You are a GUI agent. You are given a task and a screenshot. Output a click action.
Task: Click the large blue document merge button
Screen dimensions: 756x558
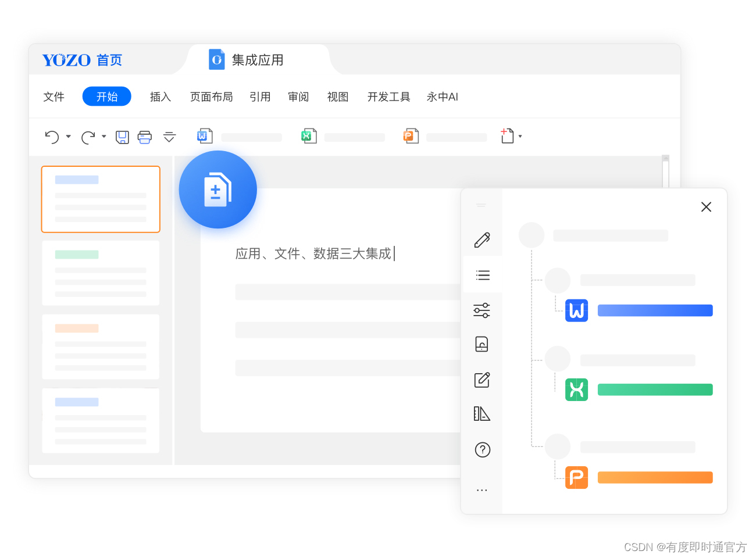[x=218, y=189]
